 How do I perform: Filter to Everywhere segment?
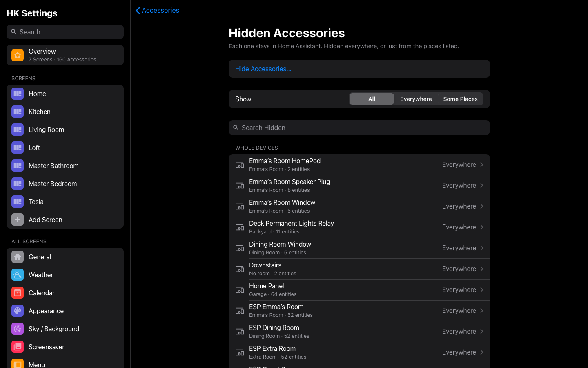pos(416,99)
